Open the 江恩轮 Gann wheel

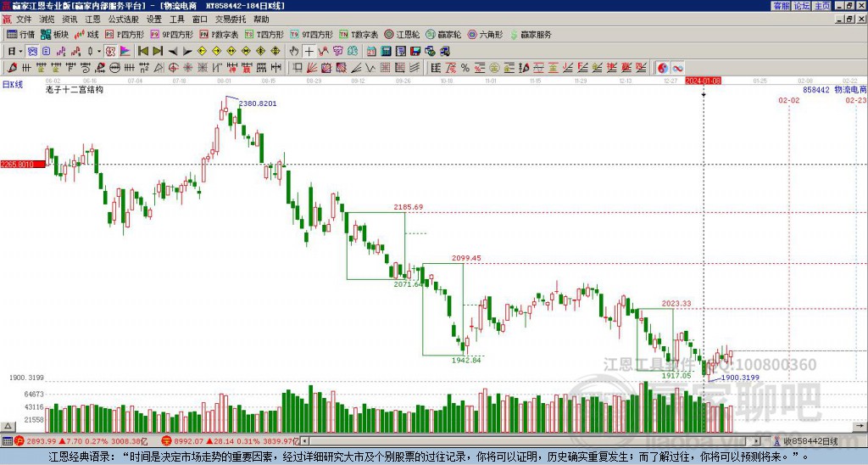tap(402, 34)
